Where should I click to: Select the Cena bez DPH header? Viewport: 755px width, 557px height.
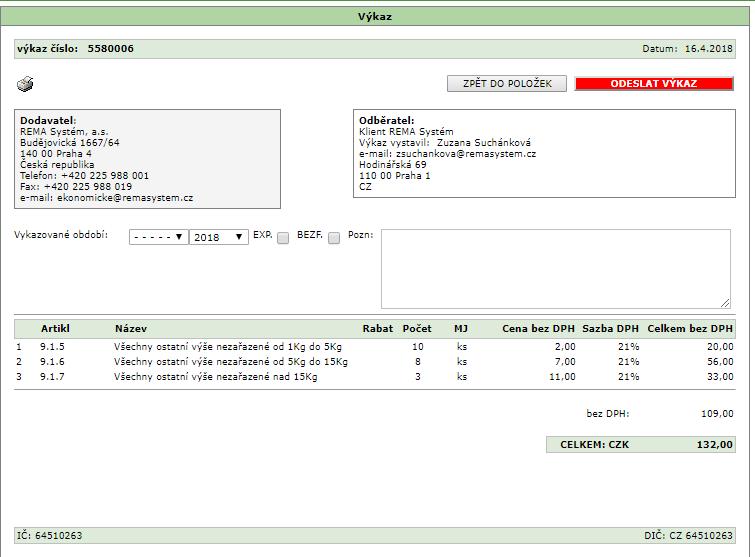(x=538, y=328)
